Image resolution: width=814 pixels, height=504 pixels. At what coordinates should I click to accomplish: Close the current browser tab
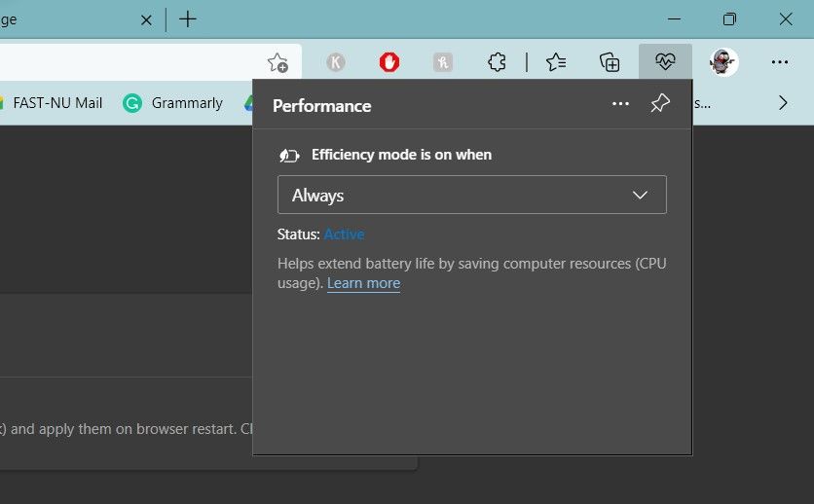(146, 18)
